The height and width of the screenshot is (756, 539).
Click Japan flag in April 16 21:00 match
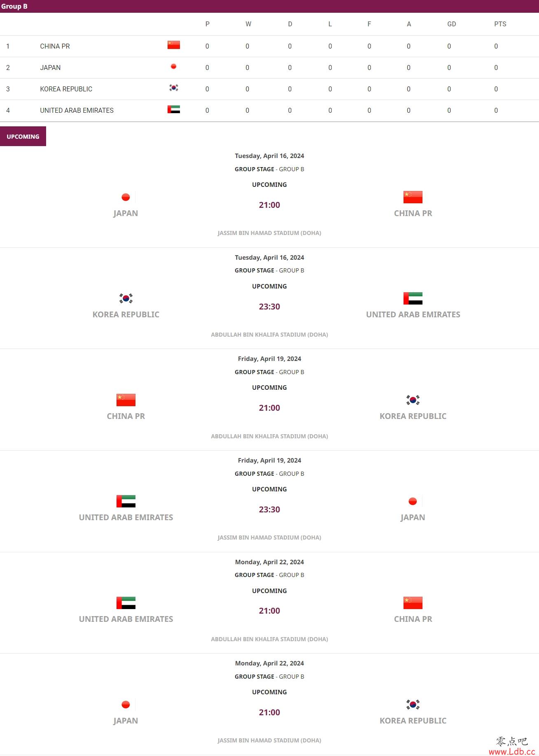[x=126, y=197]
